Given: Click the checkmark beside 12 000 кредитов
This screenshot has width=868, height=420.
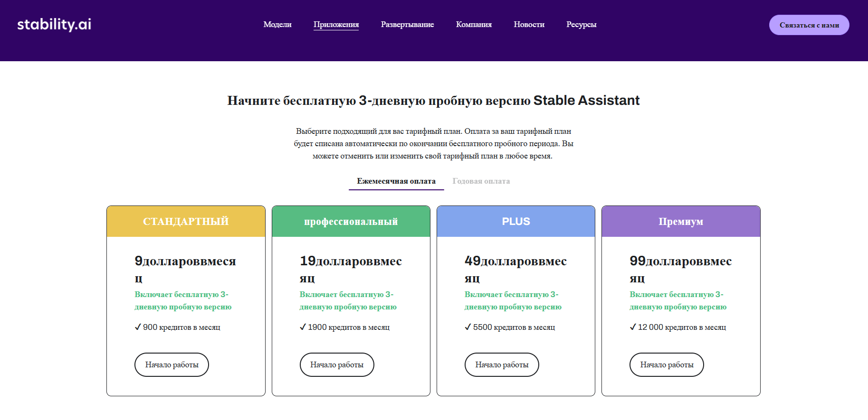Looking at the screenshot, I should (633, 327).
